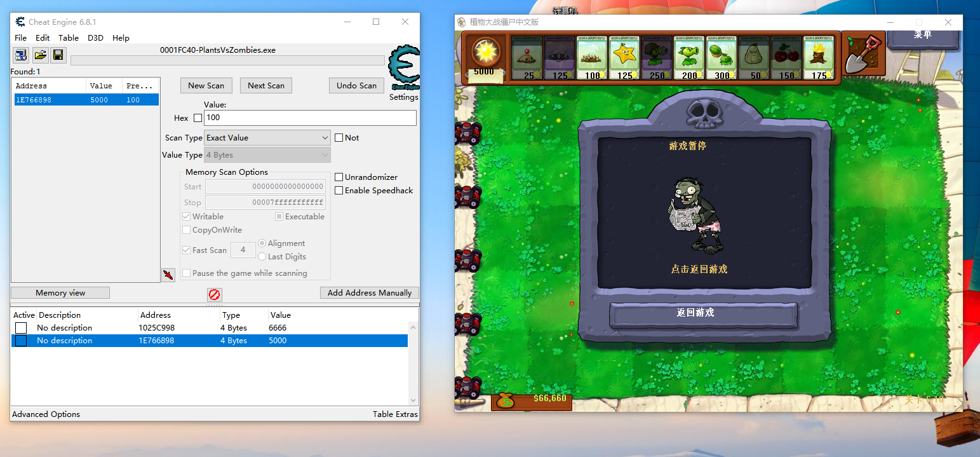Open the Scan Type dropdown showing Exact Value
The height and width of the screenshot is (457, 980).
[267, 137]
